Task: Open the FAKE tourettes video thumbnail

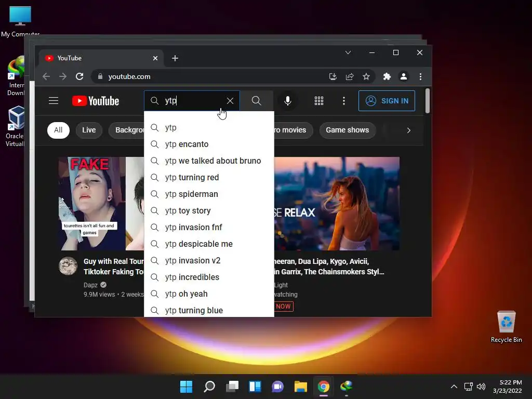Action: click(x=101, y=204)
